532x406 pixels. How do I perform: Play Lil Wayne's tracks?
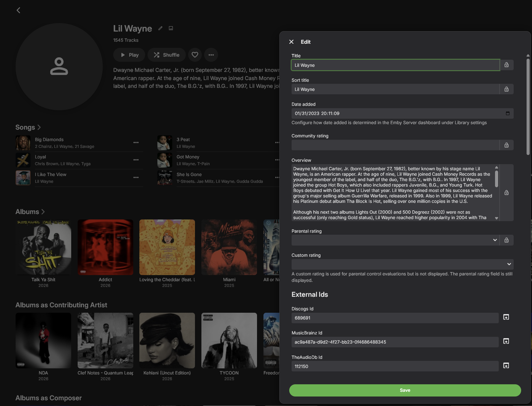coord(129,55)
